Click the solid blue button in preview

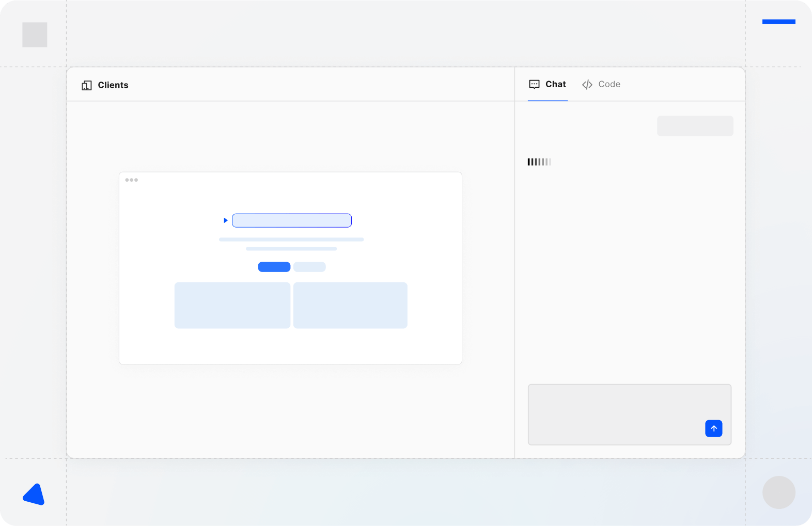[x=274, y=267]
